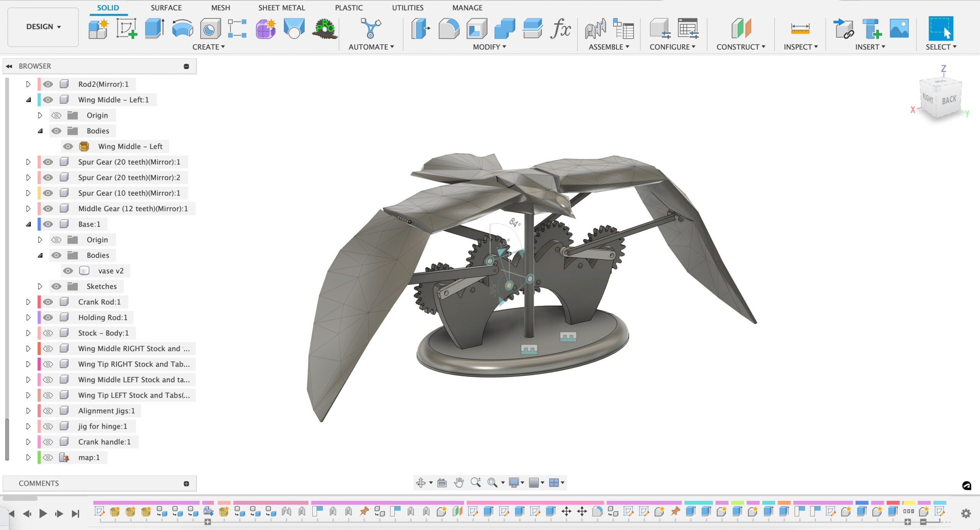Hide the Crank Rod:1 component
Screen dimensions: 980x530
[x=48, y=302]
